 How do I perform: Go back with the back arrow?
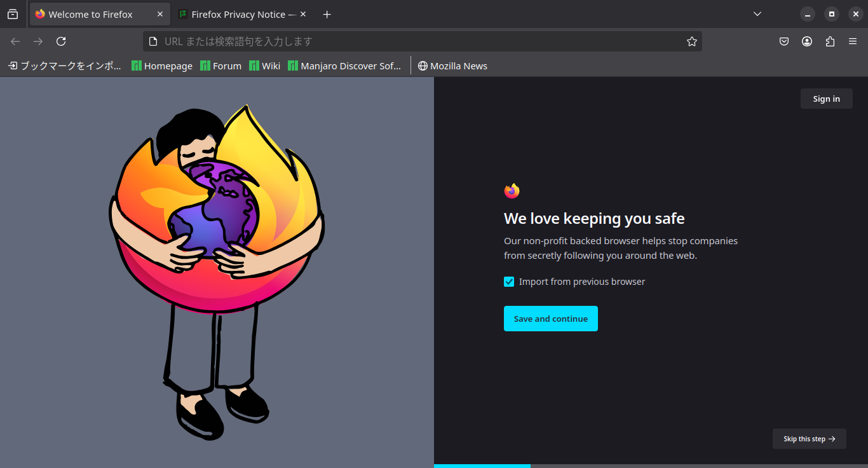pos(15,41)
